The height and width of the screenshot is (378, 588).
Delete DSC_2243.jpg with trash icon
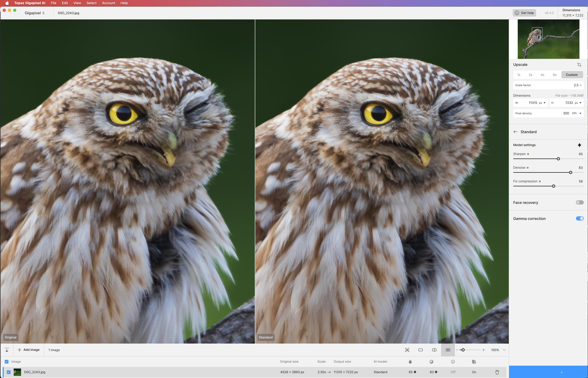tap(497, 372)
